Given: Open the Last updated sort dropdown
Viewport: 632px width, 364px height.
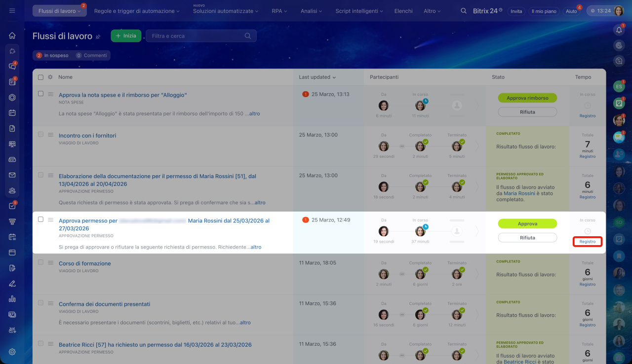Looking at the screenshot, I should click(x=317, y=77).
